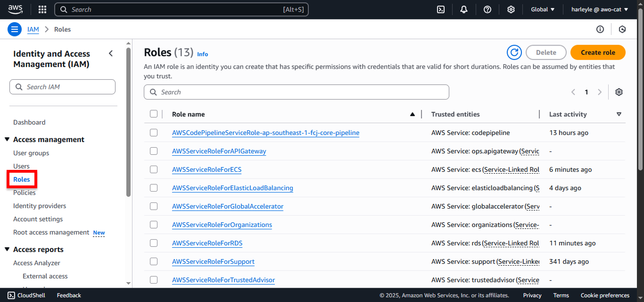The height and width of the screenshot is (302, 644).
Task: Sort by Last activity column arrow
Action: click(x=619, y=114)
